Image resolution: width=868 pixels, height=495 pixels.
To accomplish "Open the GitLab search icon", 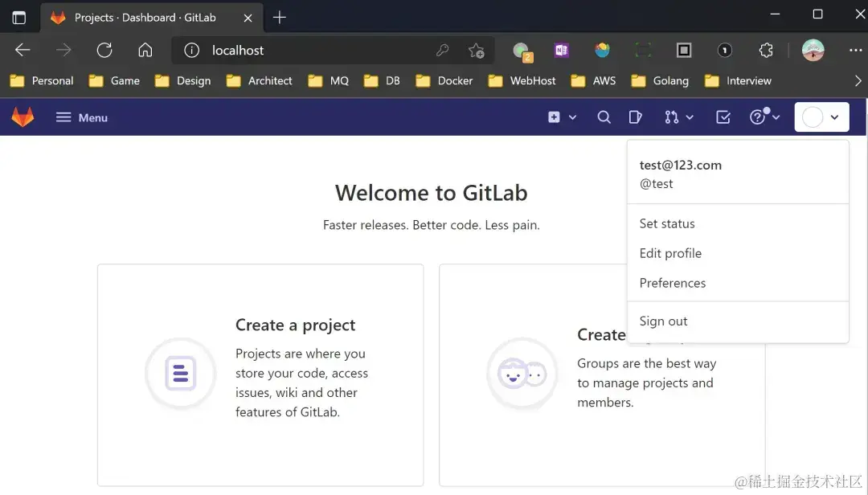I will coord(604,117).
